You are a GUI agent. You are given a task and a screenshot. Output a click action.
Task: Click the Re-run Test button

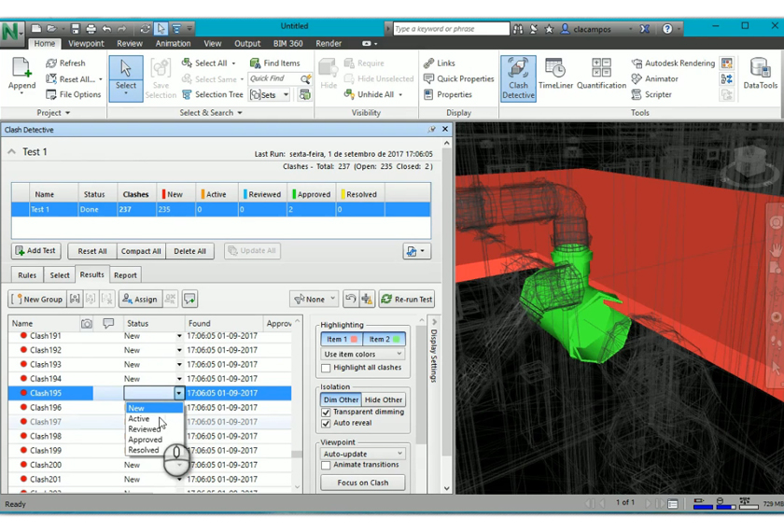click(406, 300)
